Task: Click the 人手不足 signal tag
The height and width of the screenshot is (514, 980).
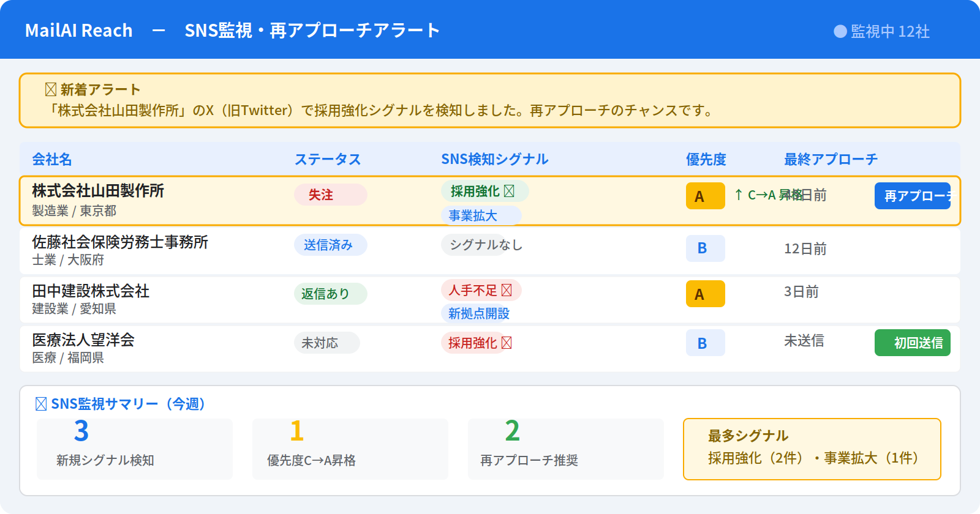Action: pyautogui.click(x=481, y=290)
